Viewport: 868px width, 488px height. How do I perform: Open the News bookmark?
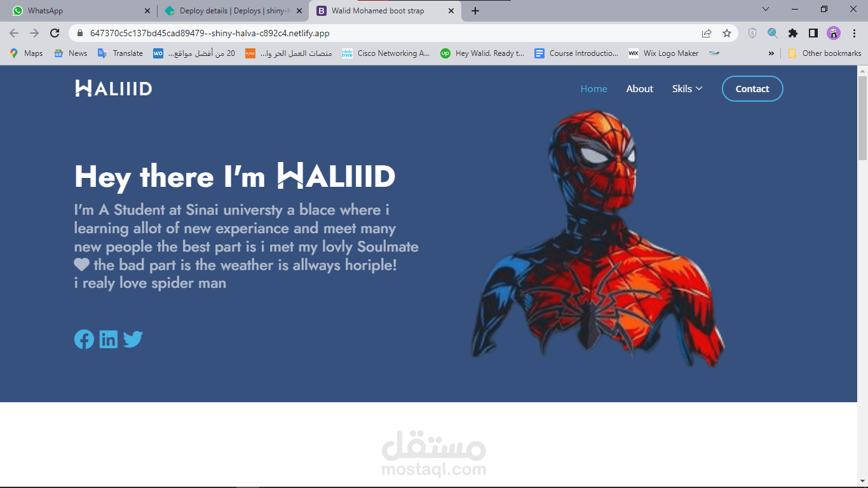point(71,53)
